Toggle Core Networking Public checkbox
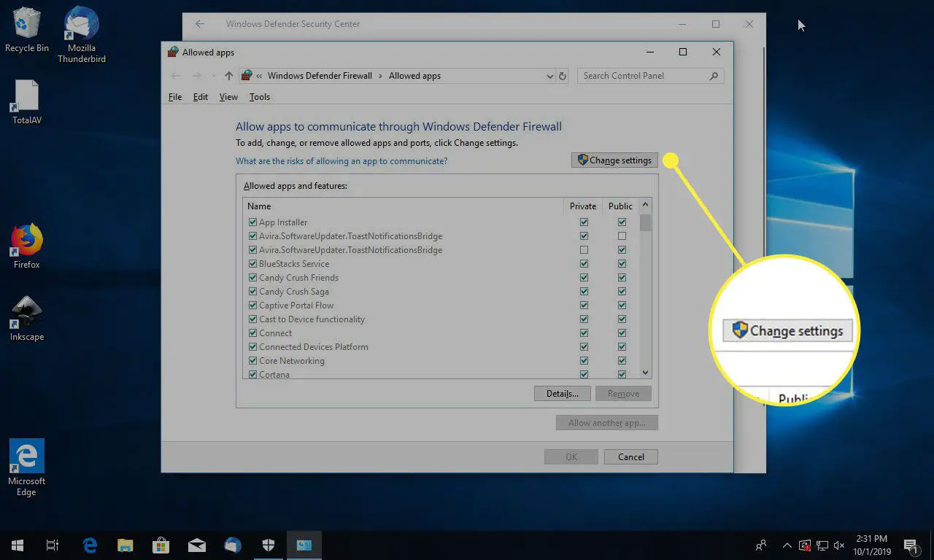The height and width of the screenshot is (560, 934). [x=622, y=361]
